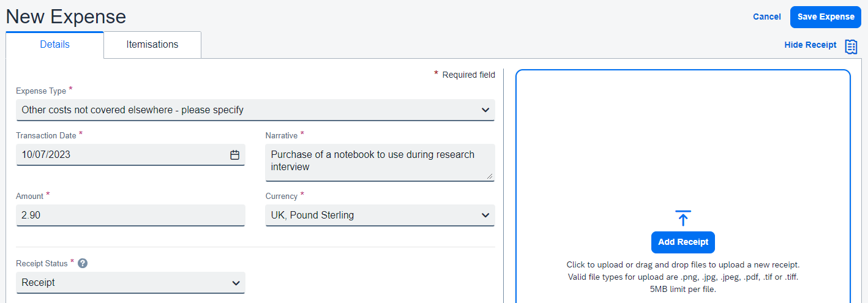
Task: Click the Narrative box resize handle
Action: 489,176
